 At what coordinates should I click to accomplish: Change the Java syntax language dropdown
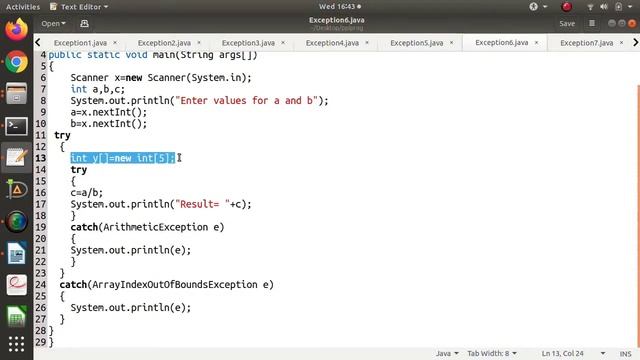447,353
